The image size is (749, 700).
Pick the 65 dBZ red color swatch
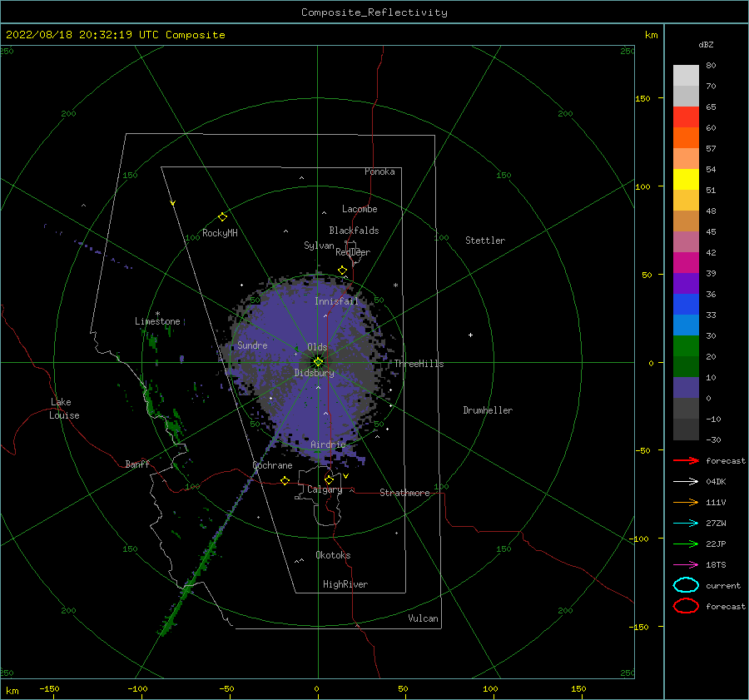click(x=686, y=117)
